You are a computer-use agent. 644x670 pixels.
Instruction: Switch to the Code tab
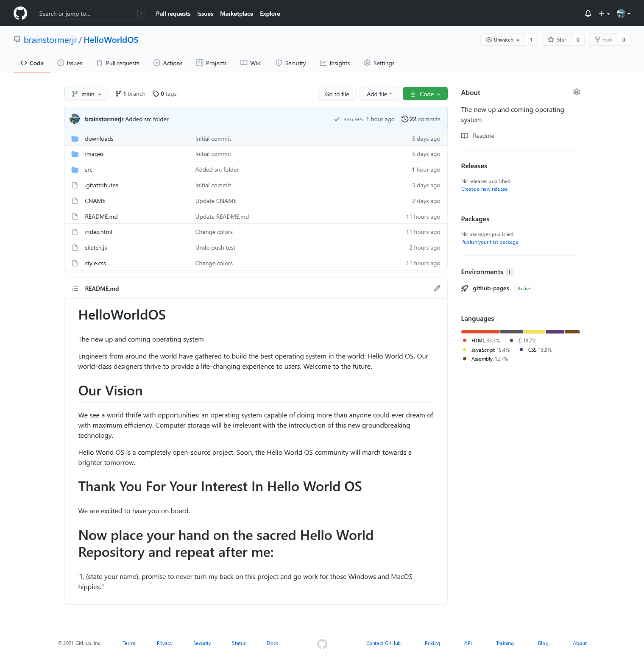pos(32,63)
